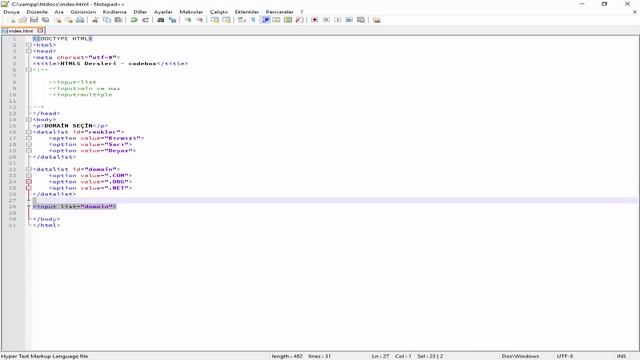Click the last icon on toolbar

click(376, 20)
